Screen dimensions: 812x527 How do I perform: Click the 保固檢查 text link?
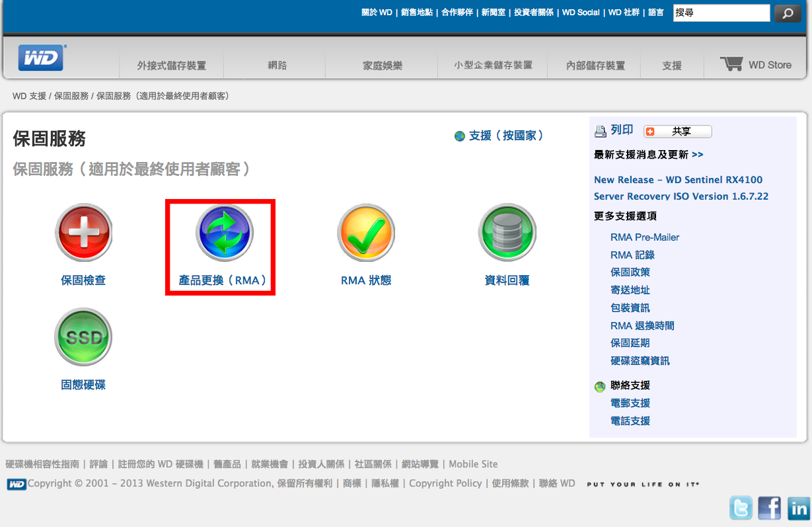point(83,280)
